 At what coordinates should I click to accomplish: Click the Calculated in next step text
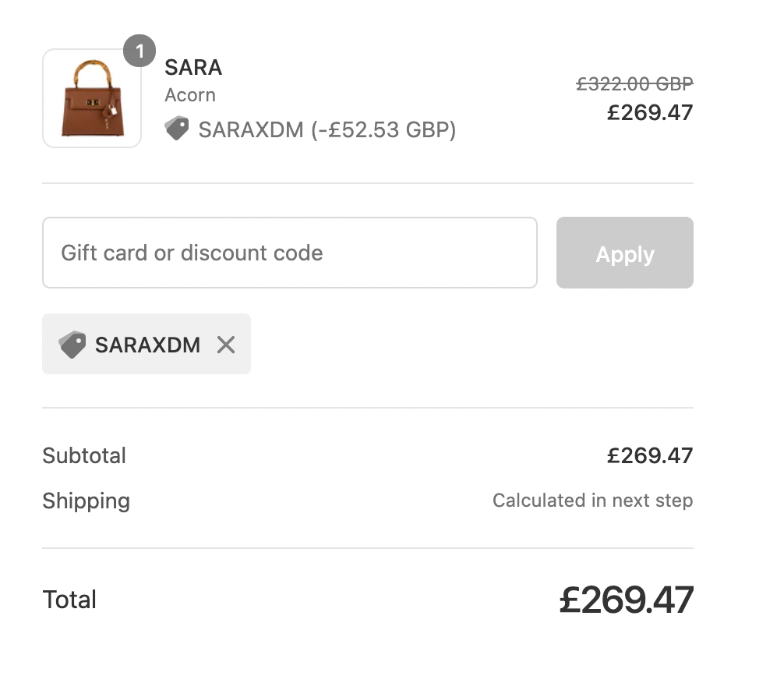592,501
